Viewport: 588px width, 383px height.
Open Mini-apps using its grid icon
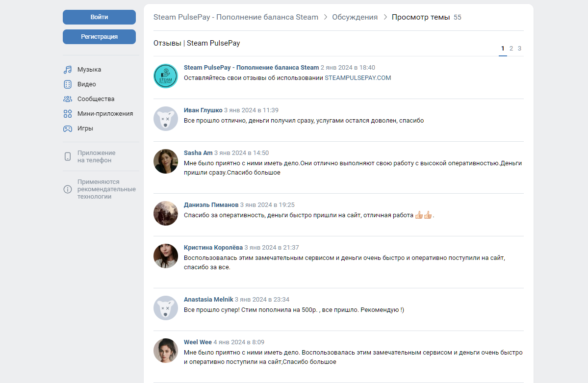(68, 114)
